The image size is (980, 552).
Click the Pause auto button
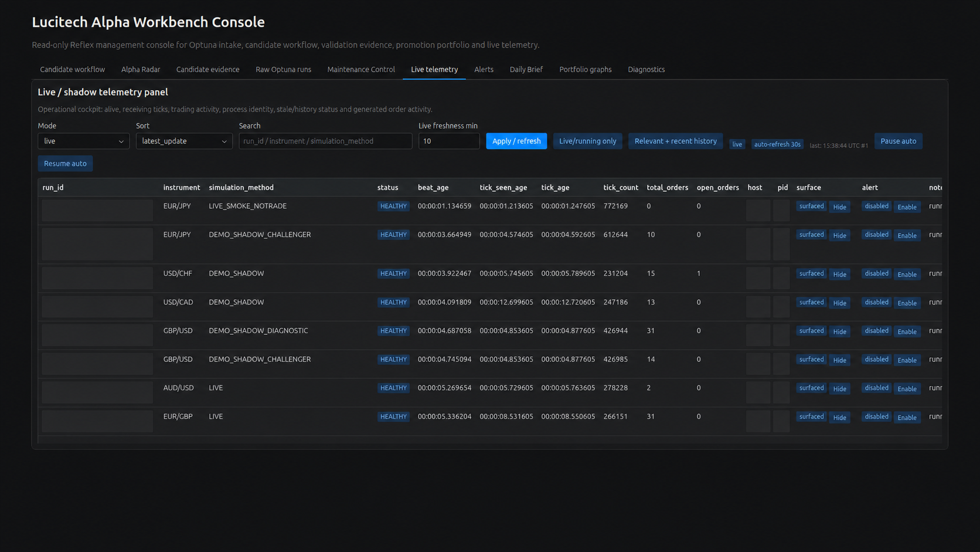tap(898, 141)
